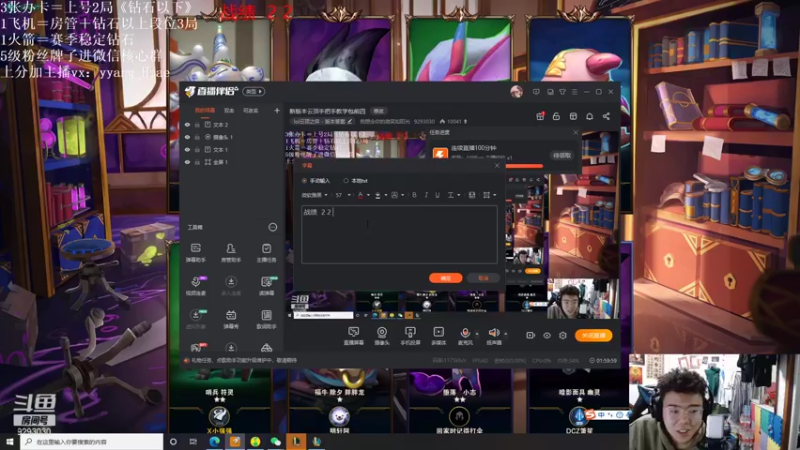Switch to the first, highlighted scene tab
The width and height of the screenshot is (800, 450).
click(205, 110)
